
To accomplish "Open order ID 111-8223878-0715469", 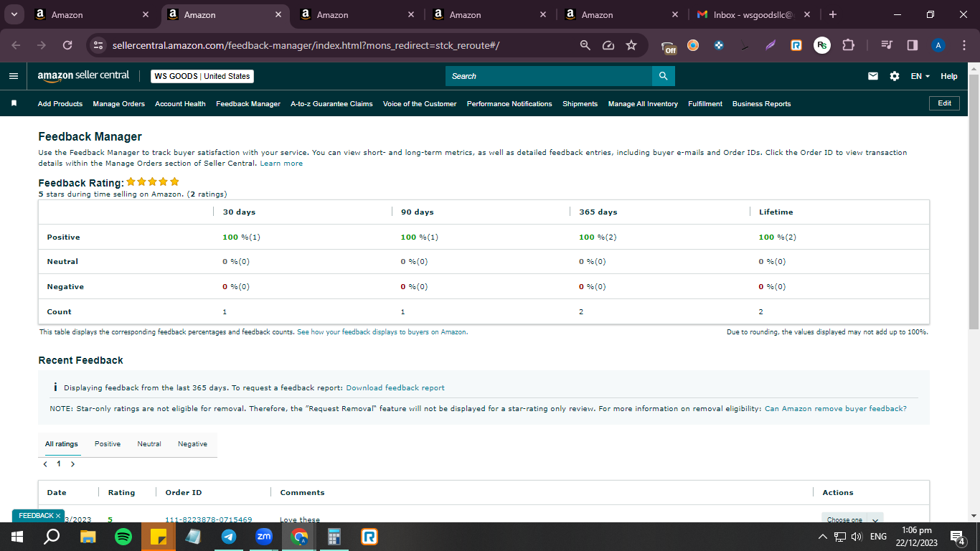I will coord(209,519).
